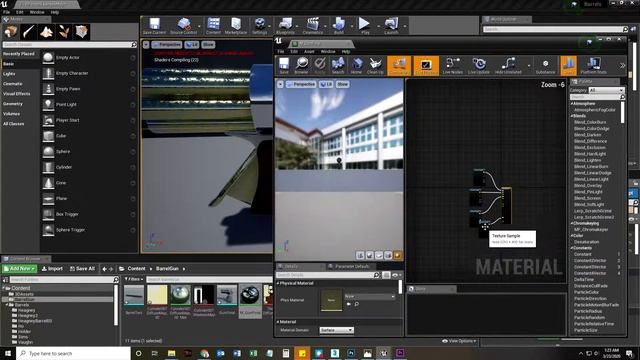Click BarrelGun in the breadcrumb path
Viewport: 640px width, 360px height.
pyautogui.click(x=167, y=269)
